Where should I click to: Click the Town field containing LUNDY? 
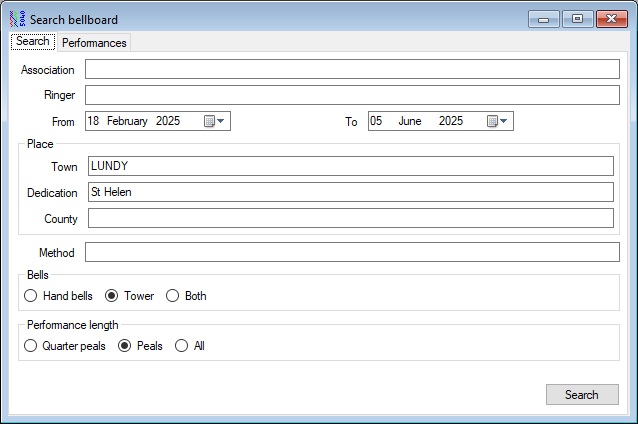tap(350, 166)
